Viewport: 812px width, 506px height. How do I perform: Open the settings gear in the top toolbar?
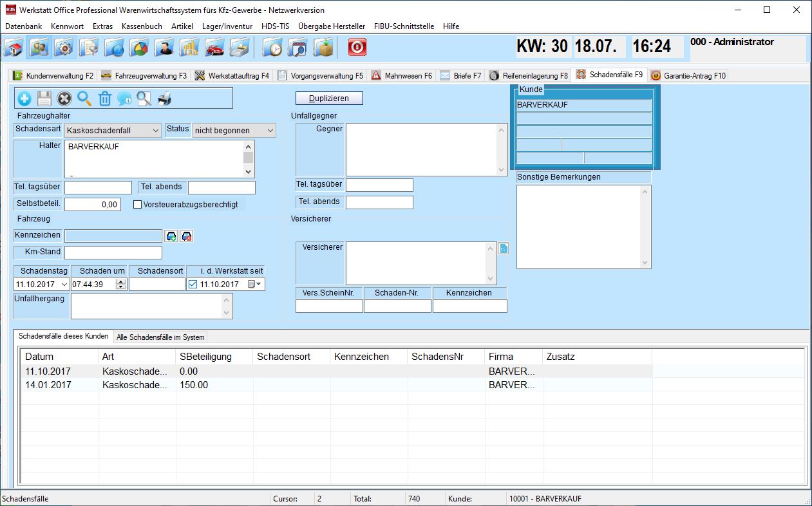coord(64,47)
